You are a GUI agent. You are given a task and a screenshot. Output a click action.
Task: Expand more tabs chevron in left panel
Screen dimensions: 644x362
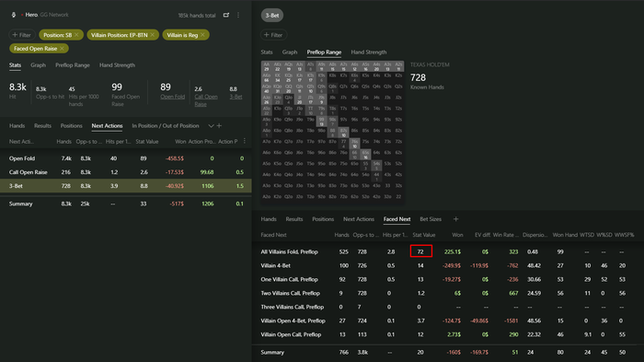coord(211,126)
